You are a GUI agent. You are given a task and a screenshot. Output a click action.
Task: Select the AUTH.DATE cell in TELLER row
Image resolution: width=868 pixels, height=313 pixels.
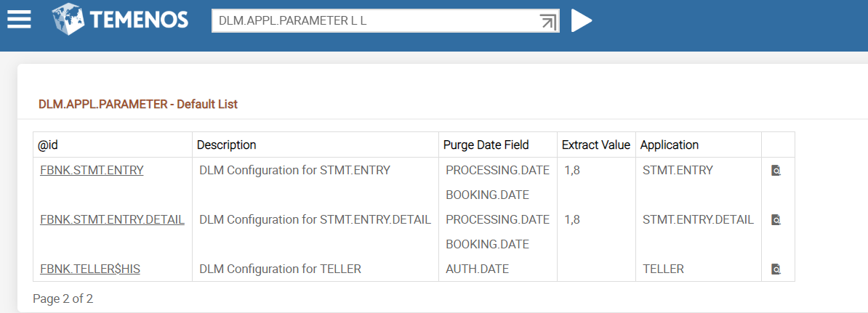[477, 269]
